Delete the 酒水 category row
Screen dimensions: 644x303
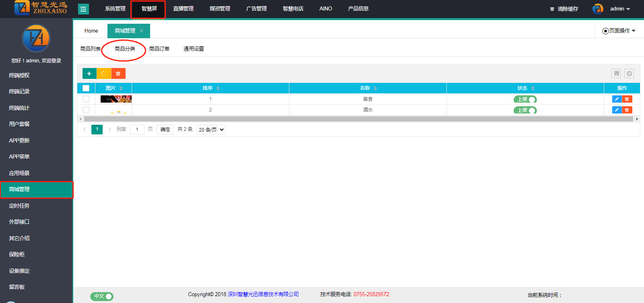pos(627,110)
